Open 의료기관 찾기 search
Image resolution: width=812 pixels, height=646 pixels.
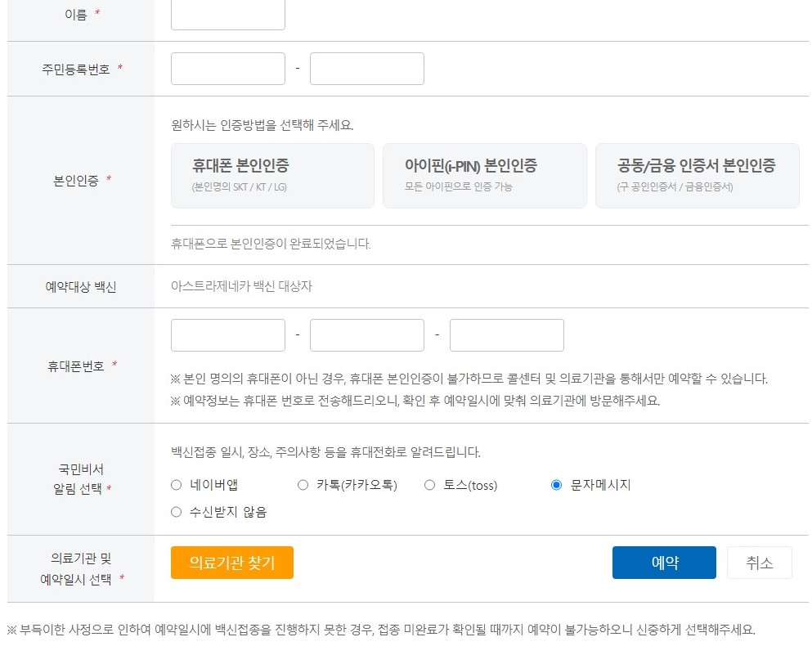[232, 563]
